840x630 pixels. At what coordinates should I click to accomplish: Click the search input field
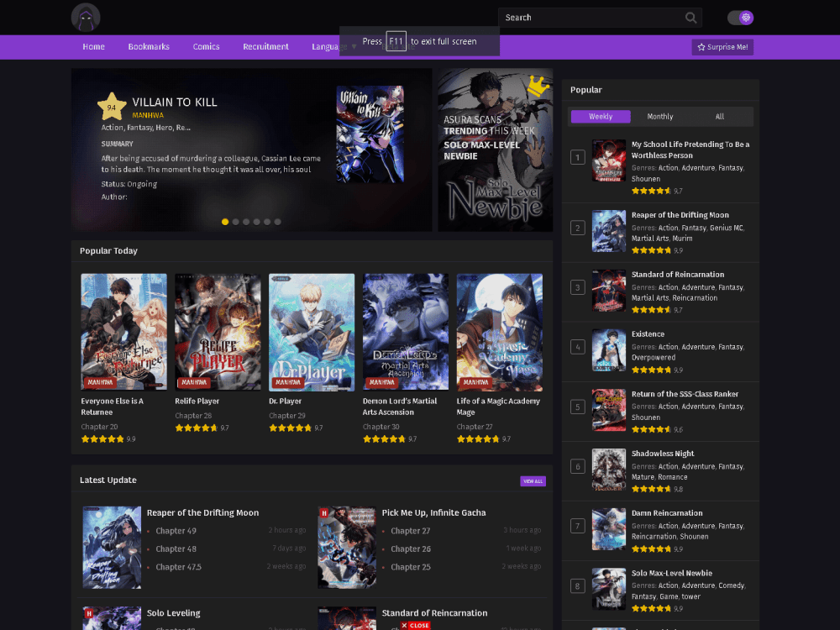[588, 17]
